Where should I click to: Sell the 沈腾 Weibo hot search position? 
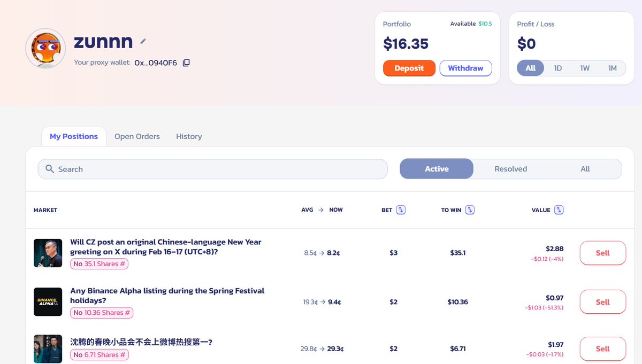tap(603, 348)
